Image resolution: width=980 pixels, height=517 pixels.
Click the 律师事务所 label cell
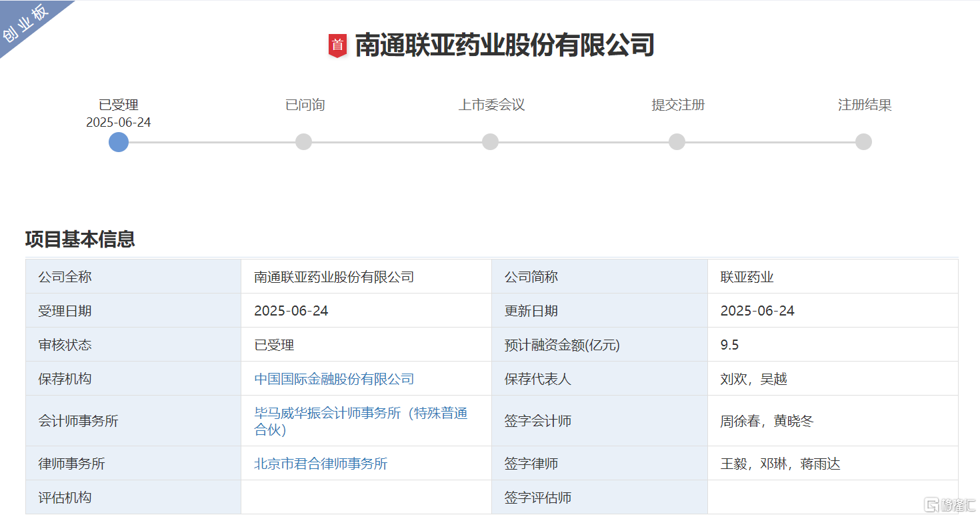(x=133, y=463)
